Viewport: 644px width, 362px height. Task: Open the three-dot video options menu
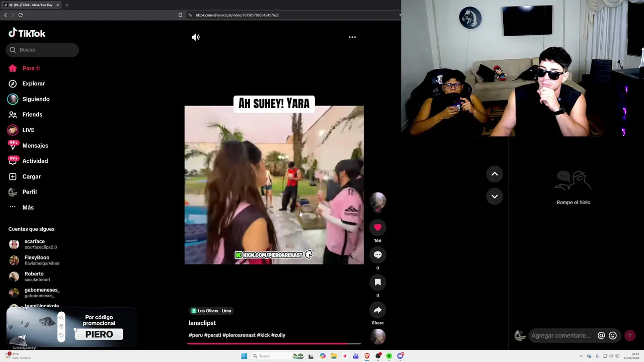[352, 37]
